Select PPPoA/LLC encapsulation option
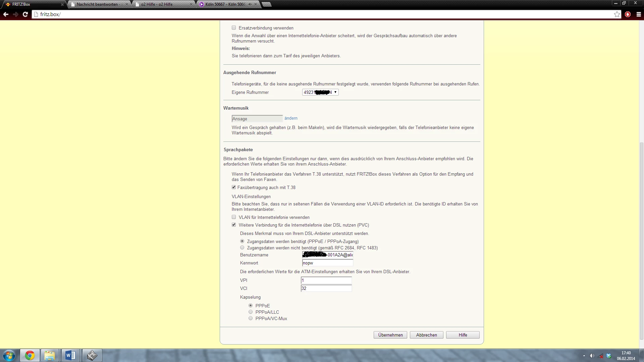The width and height of the screenshot is (644, 362). point(251,312)
